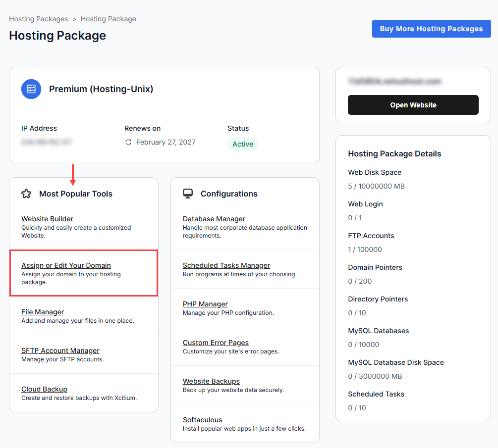The height and width of the screenshot is (448, 498).
Task: Click the FTP Accounts '1 / 100000' value
Action: pyautogui.click(x=365, y=249)
